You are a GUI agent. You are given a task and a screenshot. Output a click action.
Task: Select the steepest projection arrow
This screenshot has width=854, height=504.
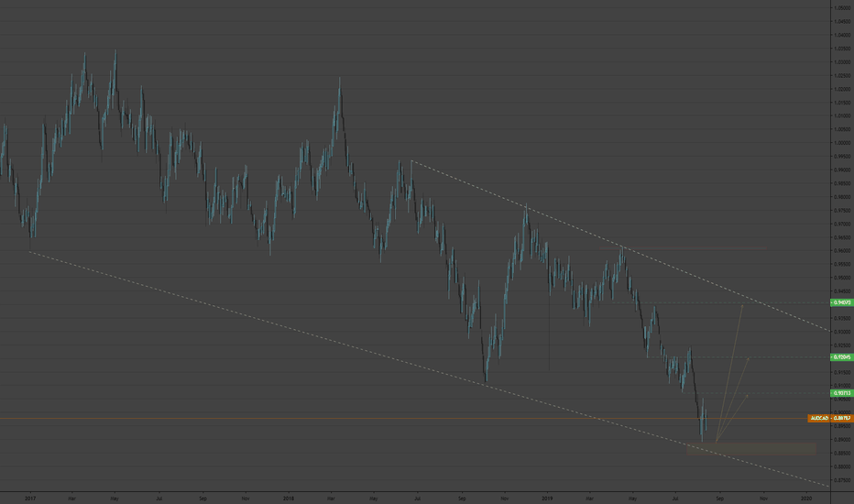coord(729,373)
